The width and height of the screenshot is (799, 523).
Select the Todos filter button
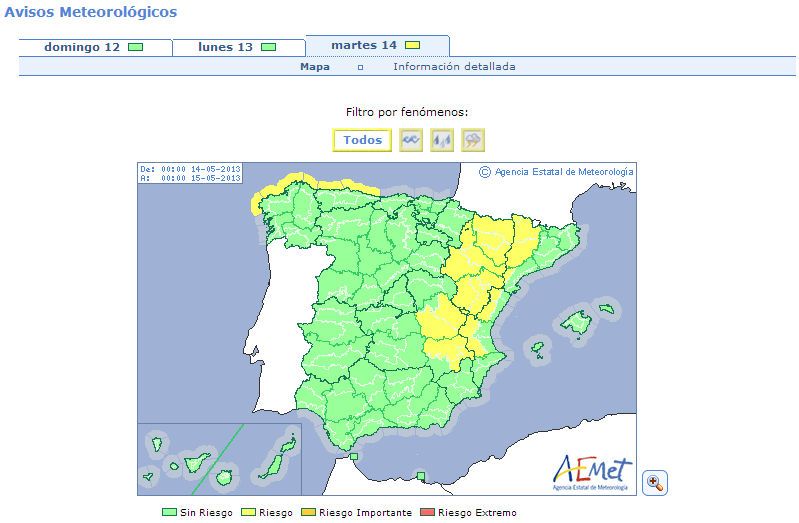(x=362, y=140)
